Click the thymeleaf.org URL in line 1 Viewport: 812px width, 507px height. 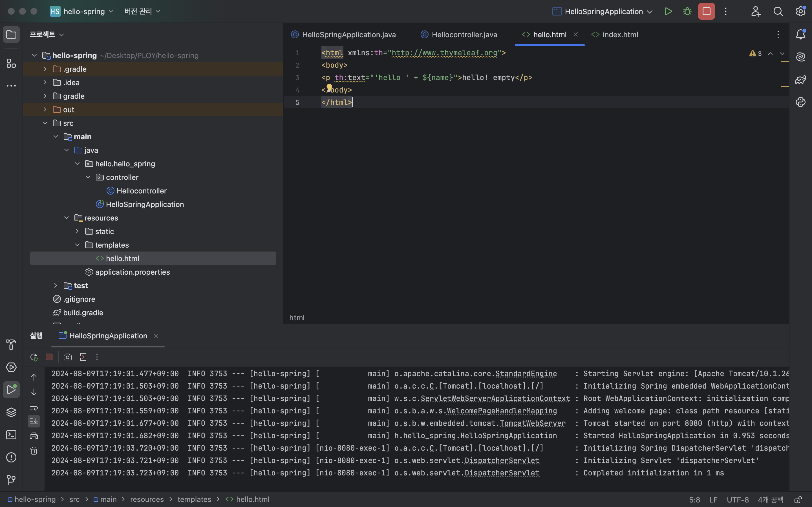point(444,53)
